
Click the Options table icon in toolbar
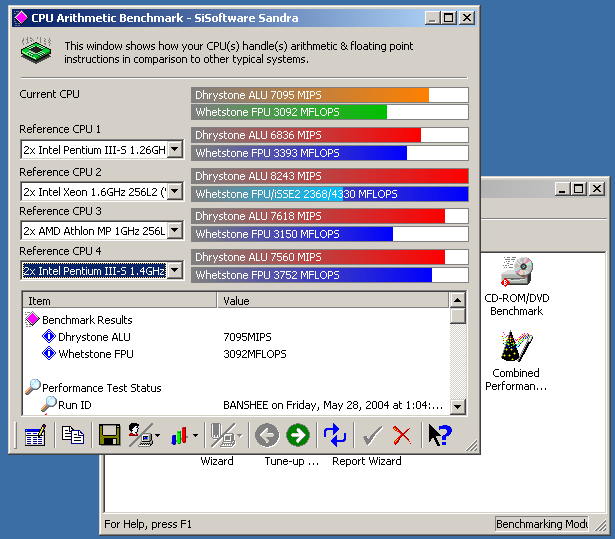tap(35, 435)
